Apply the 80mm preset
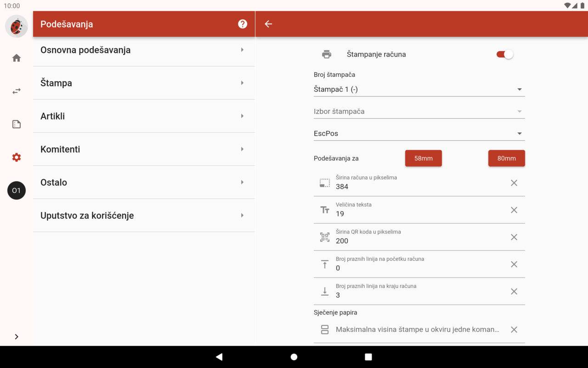This screenshot has width=588, height=368. click(506, 158)
